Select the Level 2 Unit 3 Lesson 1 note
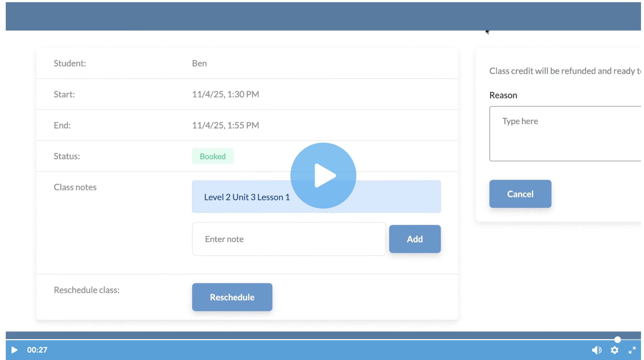The image size is (644, 360). coord(247,197)
